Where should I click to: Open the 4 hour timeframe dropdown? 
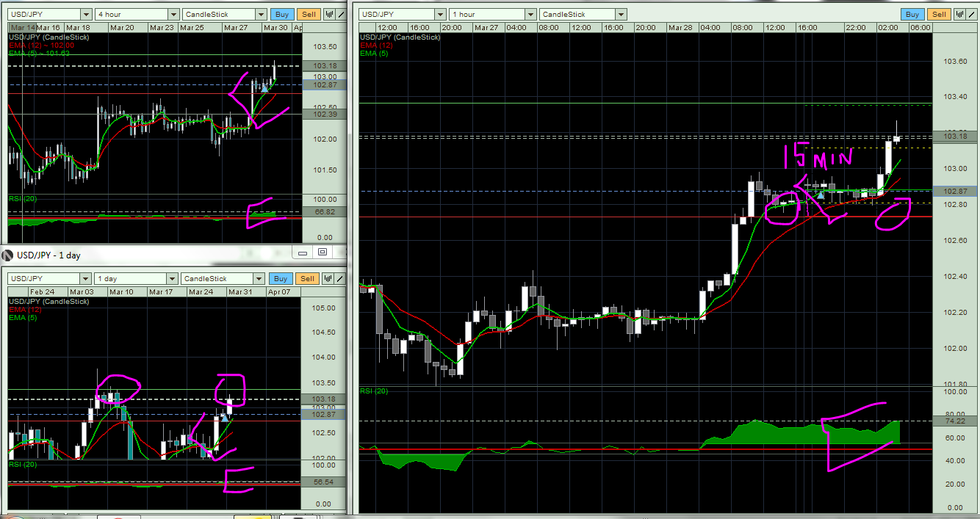tap(173, 14)
